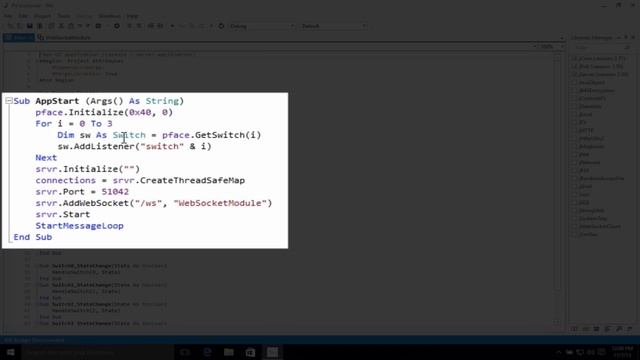
Task: Open File Explorer from taskbar
Action: 229,352
